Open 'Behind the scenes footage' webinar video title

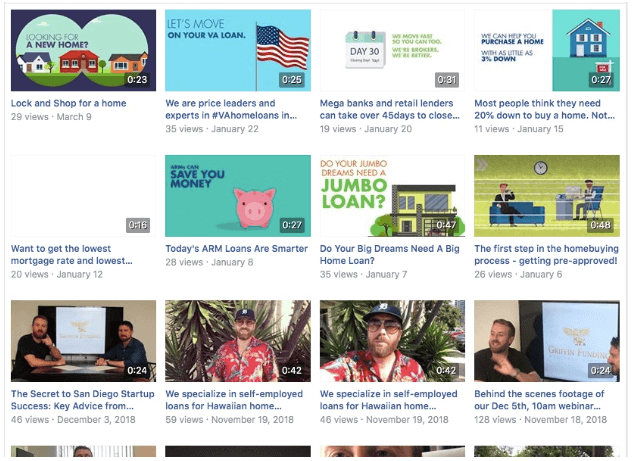pyautogui.click(x=539, y=400)
